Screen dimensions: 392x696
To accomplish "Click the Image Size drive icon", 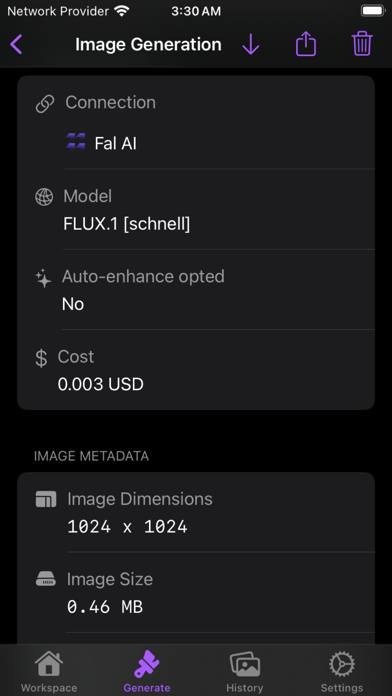I will click(x=46, y=579).
